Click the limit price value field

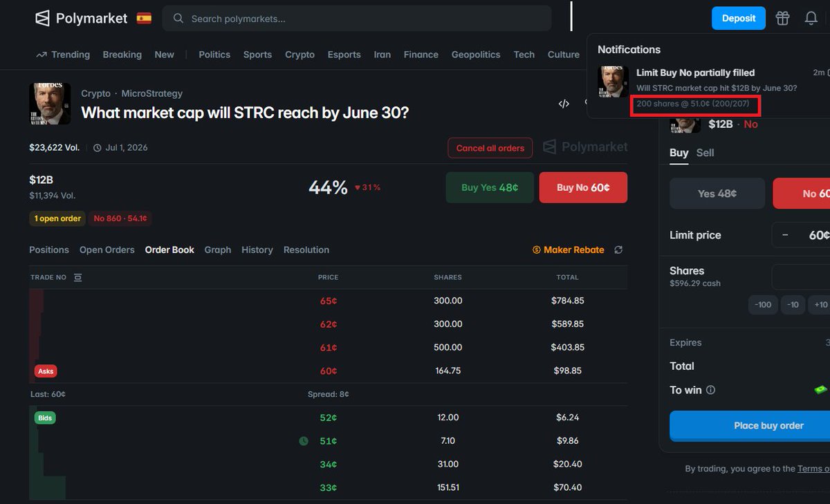point(819,235)
